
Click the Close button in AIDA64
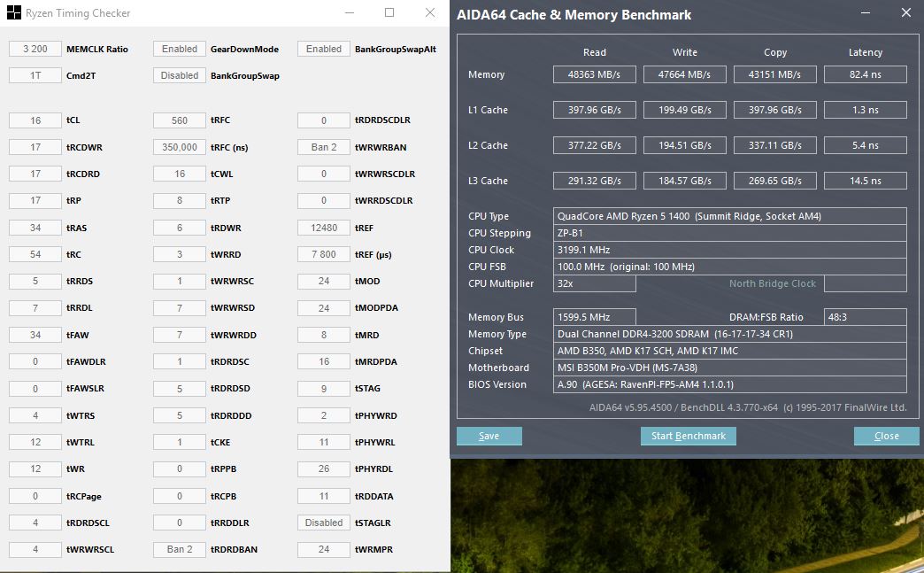(886, 436)
